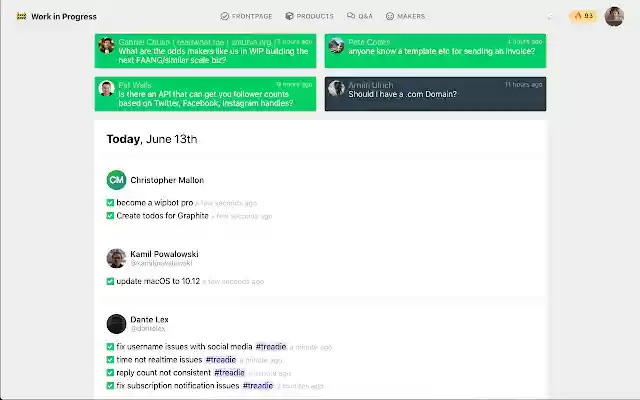
Task: Click #treadie tag on subscription notification task
Action: 258,385
